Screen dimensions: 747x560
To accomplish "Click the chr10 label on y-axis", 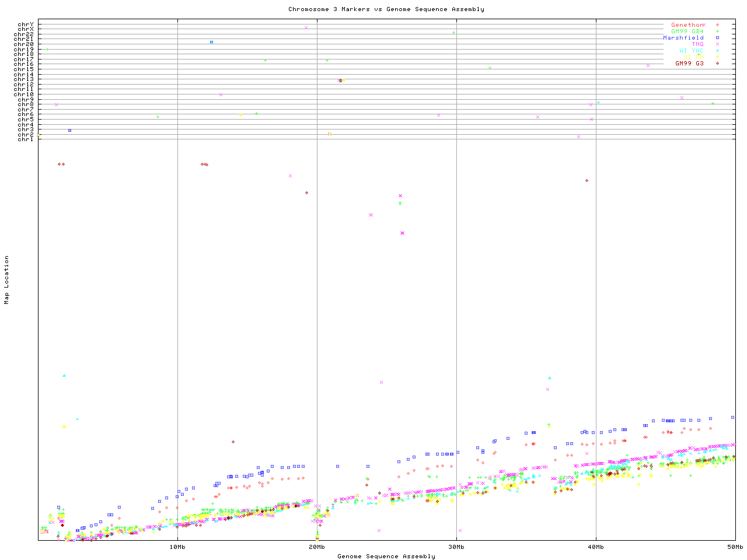I will 24,94.
